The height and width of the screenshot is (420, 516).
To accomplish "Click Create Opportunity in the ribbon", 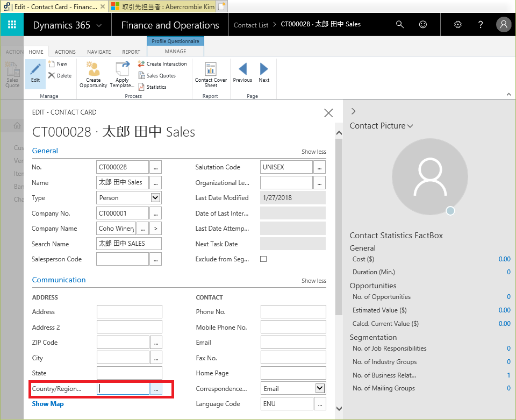I will tap(93, 74).
